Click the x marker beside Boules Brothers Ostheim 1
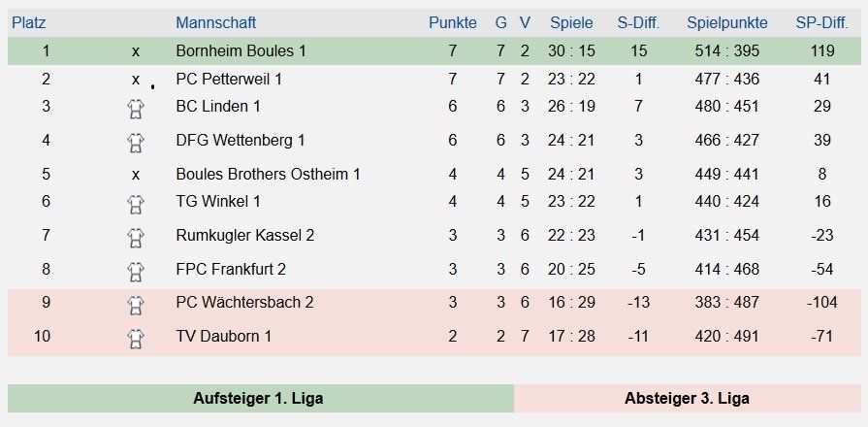The height and width of the screenshot is (427, 868). (136, 175)
